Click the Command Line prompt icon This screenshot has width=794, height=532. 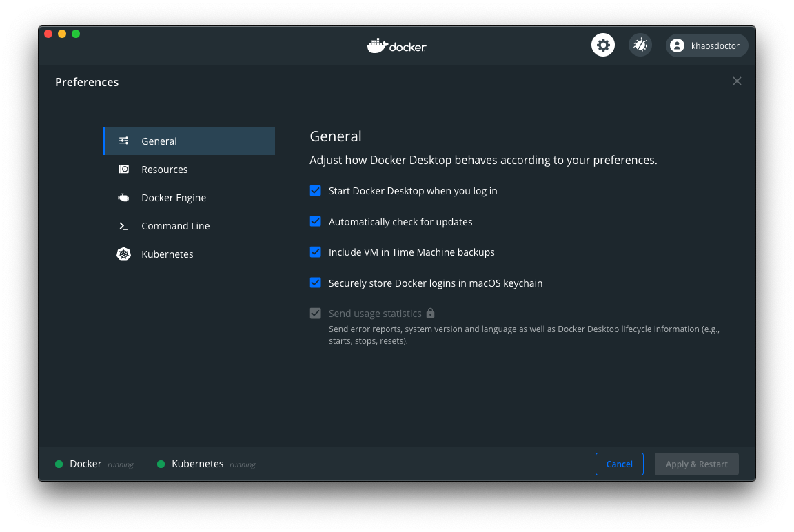[x=123, y=226]
